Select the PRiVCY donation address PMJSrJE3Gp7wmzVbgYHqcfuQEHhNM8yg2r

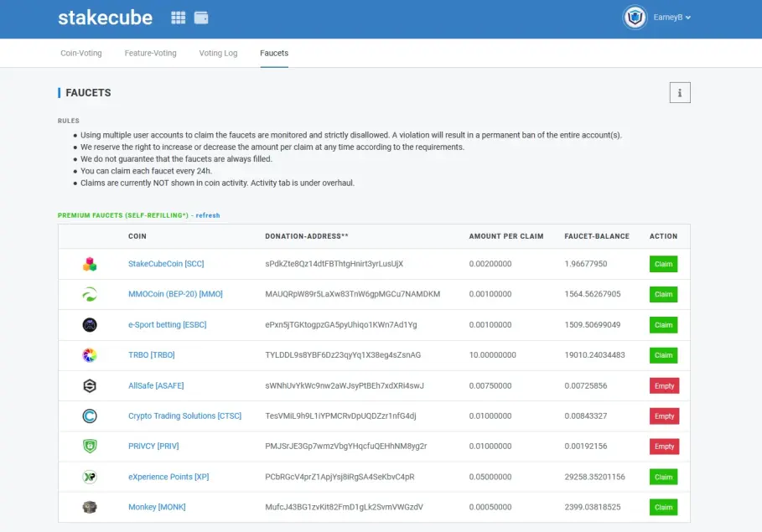click(346, 446)
